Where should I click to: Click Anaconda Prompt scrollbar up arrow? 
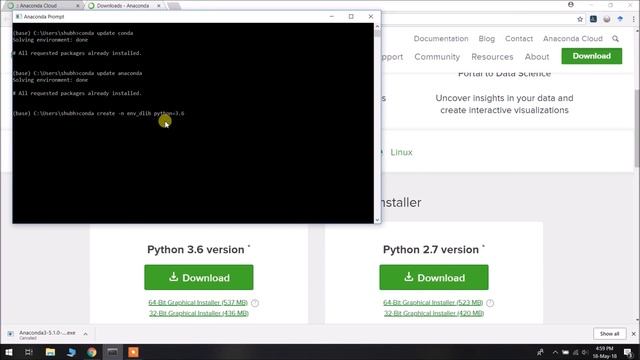click(378, 27)
